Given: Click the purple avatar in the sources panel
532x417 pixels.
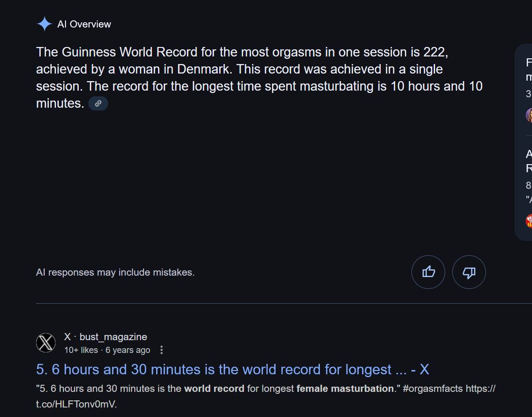Looking at the screenshot, I should 529,115.
